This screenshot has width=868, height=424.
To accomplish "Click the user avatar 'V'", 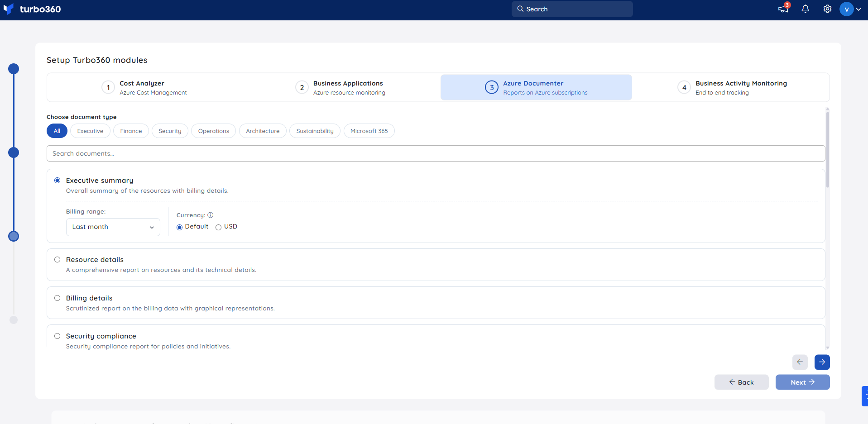I will point(846,9).
